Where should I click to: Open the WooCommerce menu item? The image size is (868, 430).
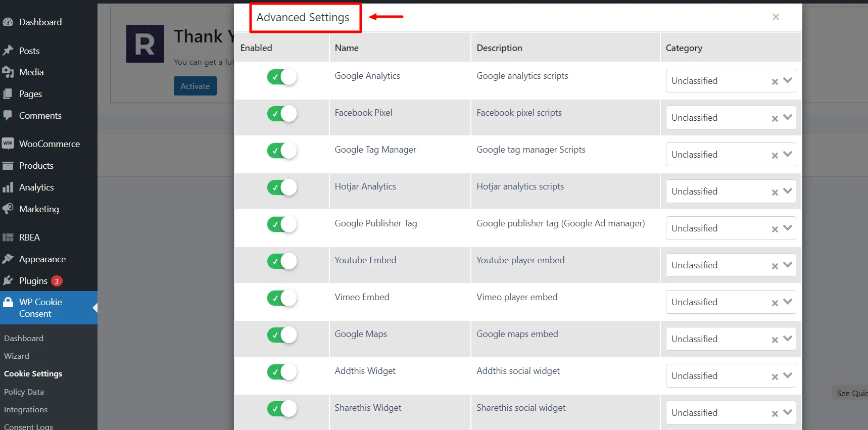49,144
